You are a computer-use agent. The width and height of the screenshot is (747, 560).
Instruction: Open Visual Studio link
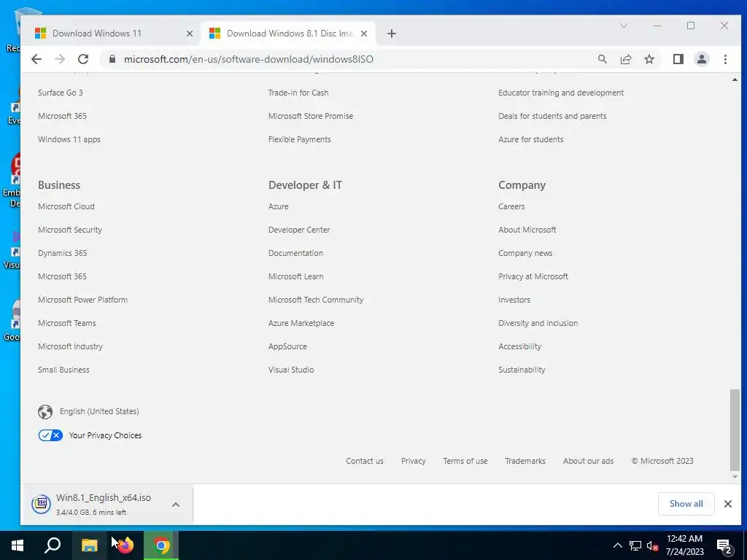point(290,370)
